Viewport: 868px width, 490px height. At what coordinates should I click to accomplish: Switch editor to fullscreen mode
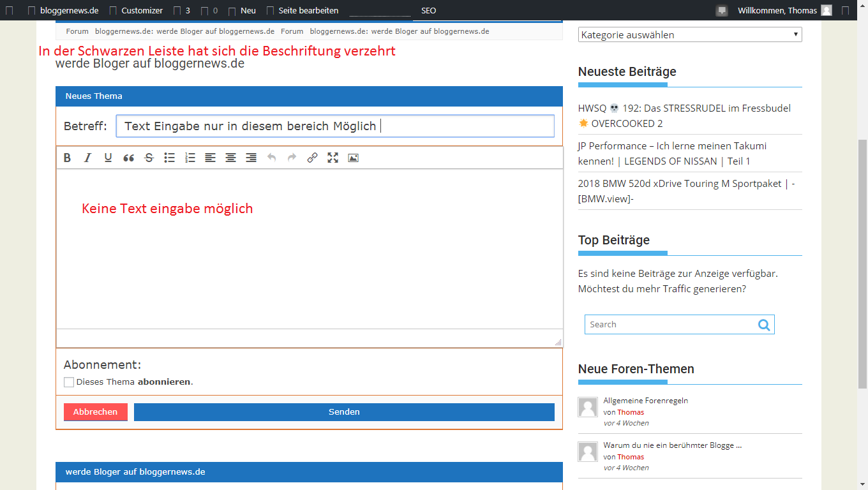click(x=333, y=158)
